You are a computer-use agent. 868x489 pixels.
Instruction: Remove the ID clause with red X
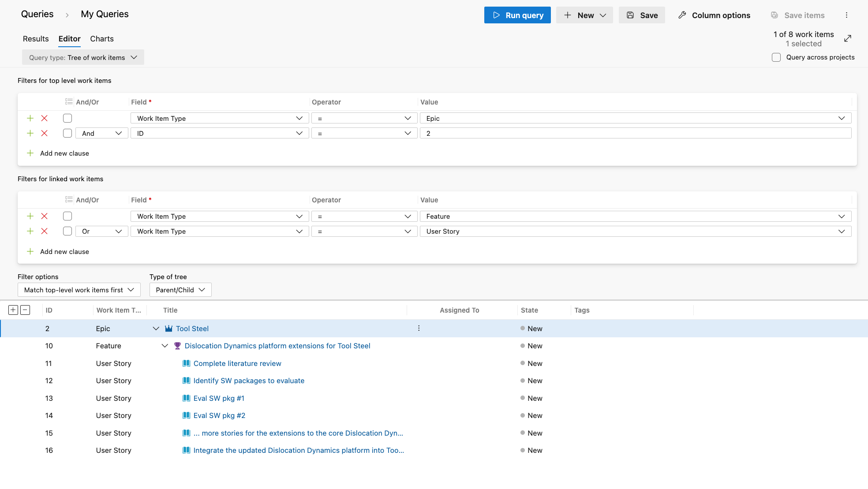point(44,133)
